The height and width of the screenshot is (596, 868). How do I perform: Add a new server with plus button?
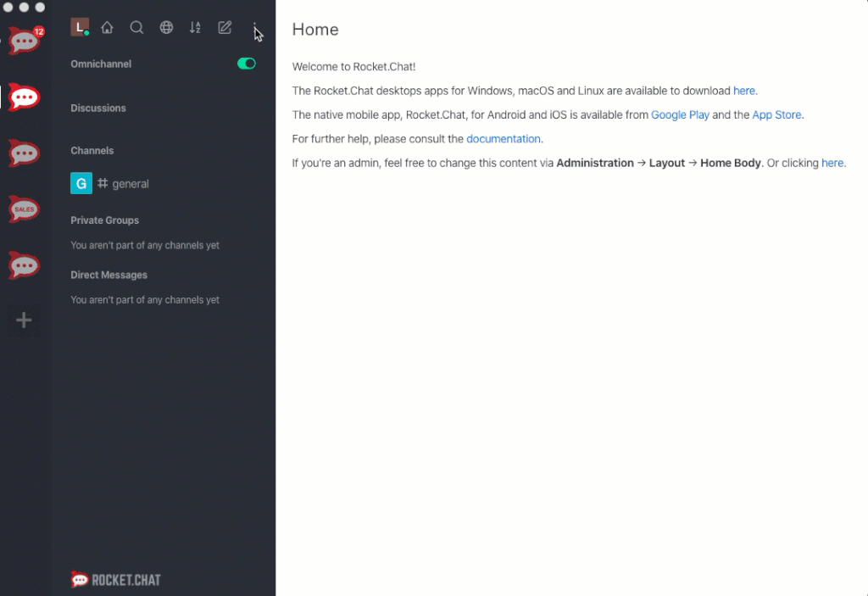click(24, 320)
